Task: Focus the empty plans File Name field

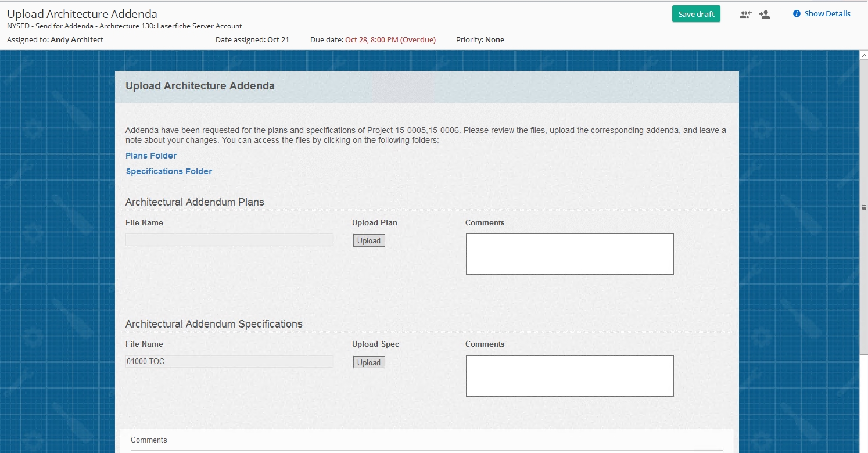Action: pos(229,240)
